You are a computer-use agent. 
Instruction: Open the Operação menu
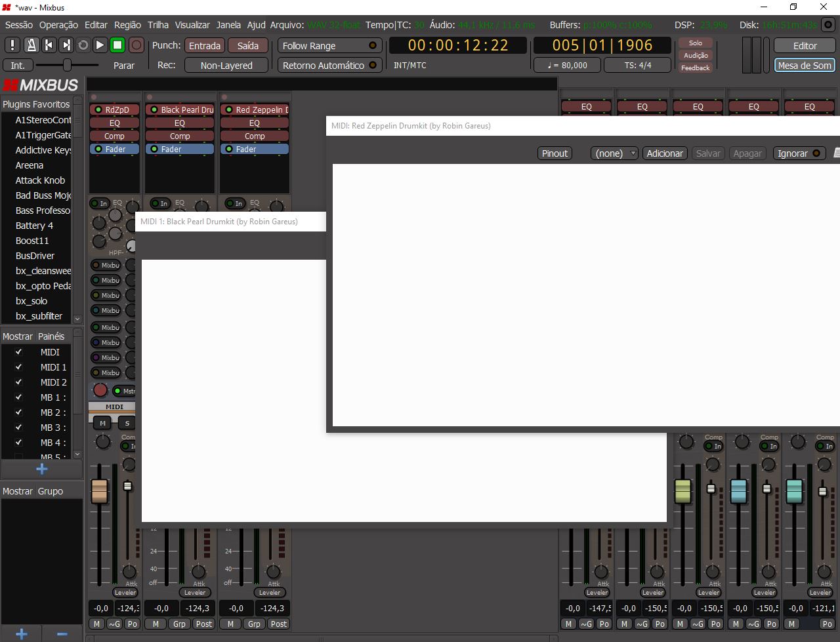tap(58, 25)
